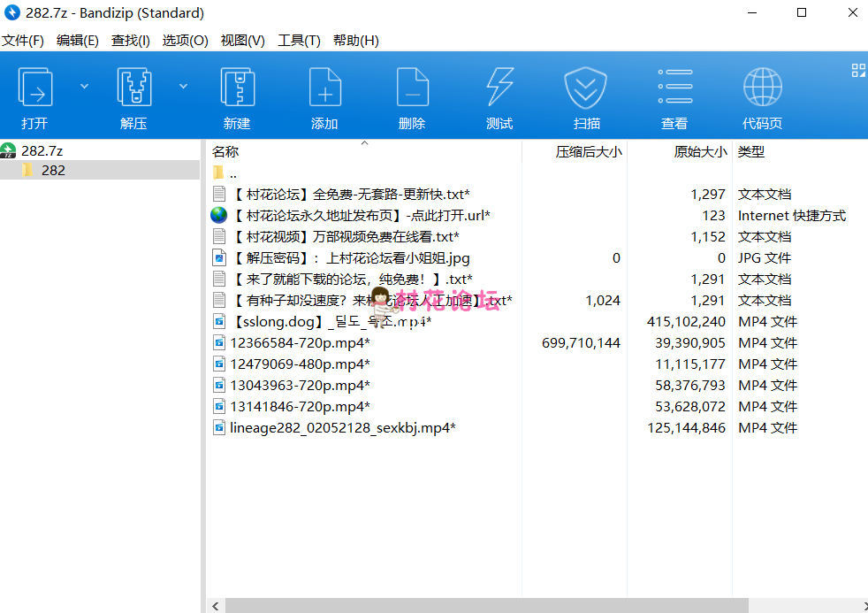Viewport: 868px width, 613px height.
Task: Click the Open (打开) toolbar icon
Action: point(35,87)
